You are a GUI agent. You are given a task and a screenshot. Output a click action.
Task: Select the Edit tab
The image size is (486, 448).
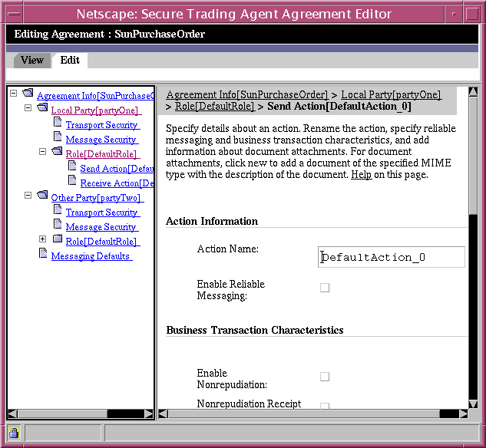pyautogui.click(x=70, y=60)
